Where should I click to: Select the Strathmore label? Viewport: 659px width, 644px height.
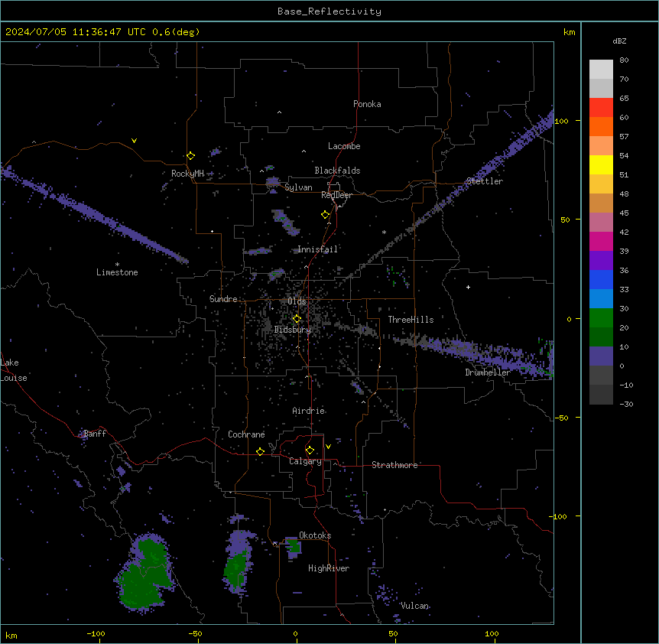394,465
